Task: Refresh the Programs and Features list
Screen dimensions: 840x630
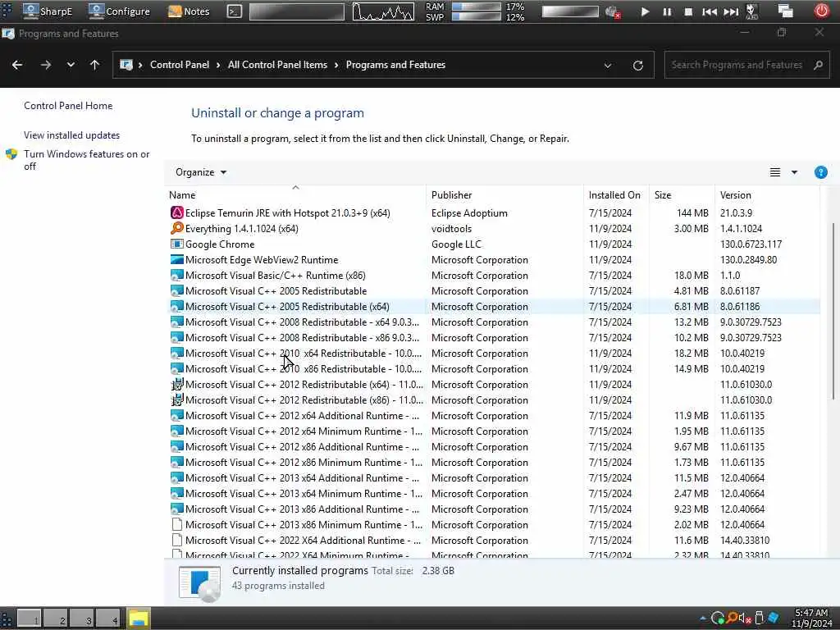Action: [637, 66]
